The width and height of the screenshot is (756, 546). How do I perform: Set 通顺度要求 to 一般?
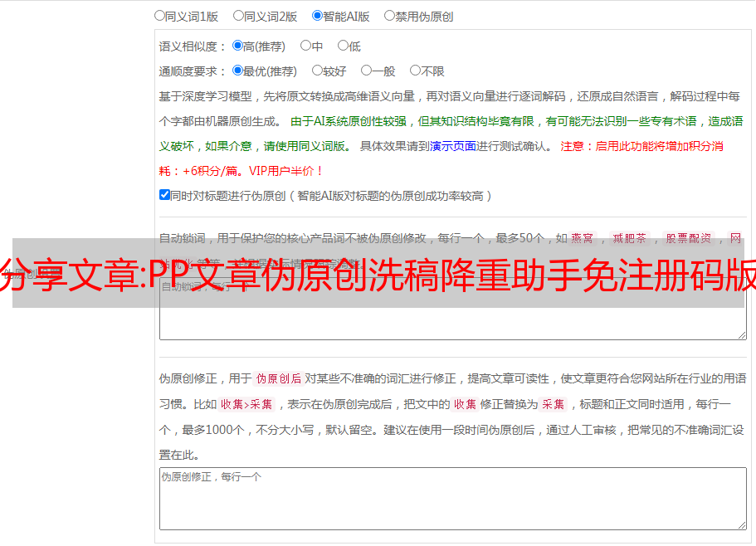point(367,71)
